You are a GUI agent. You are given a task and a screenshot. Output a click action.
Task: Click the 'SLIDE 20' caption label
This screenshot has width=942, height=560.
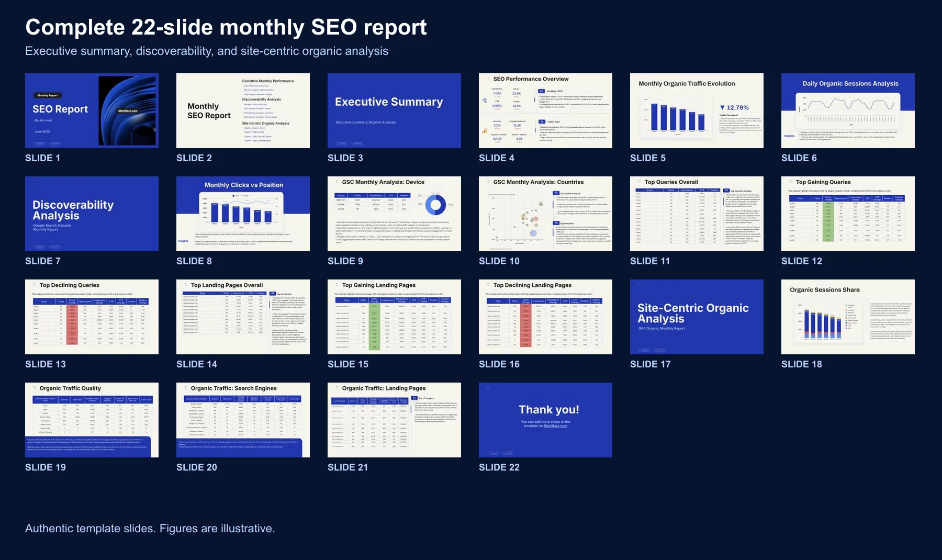197,467
